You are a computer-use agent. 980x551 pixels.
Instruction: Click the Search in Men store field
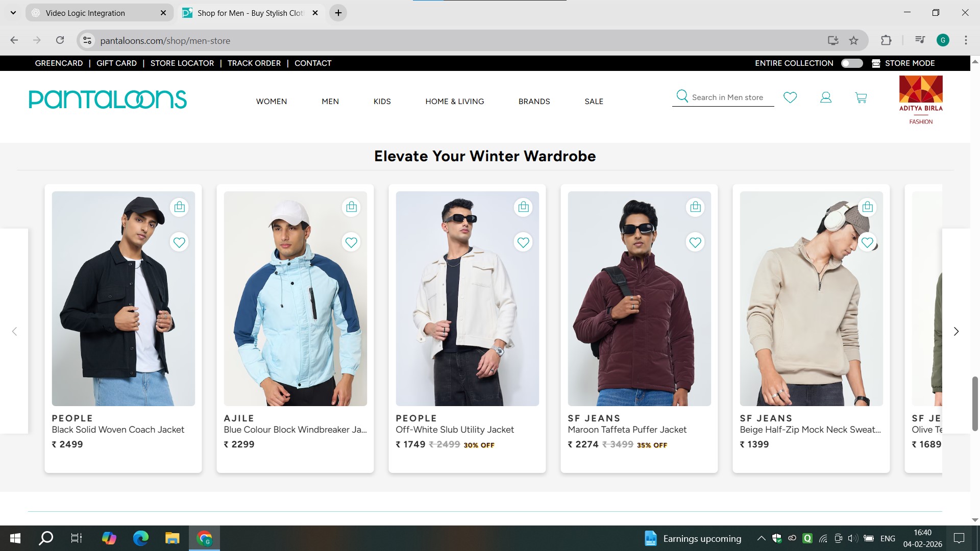coord(727,97)
